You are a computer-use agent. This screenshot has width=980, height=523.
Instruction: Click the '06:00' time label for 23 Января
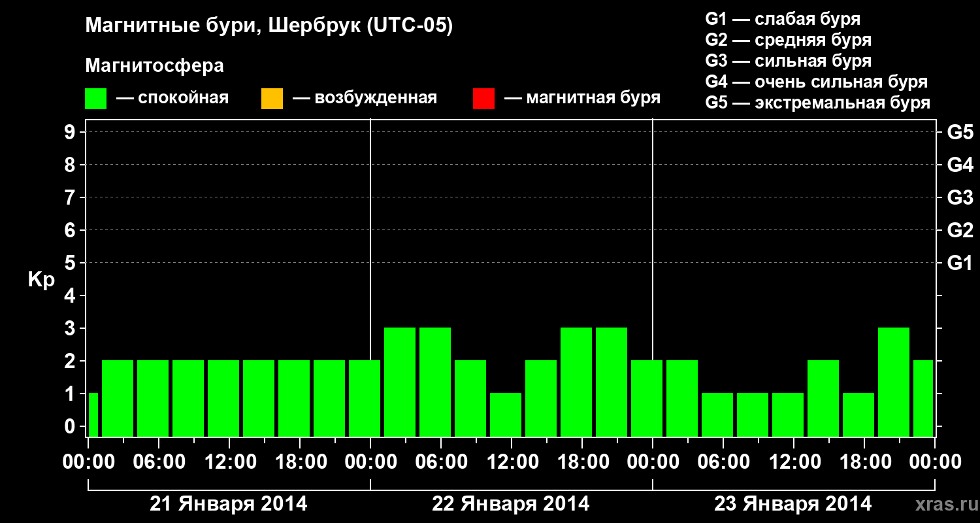coord(723,462)
